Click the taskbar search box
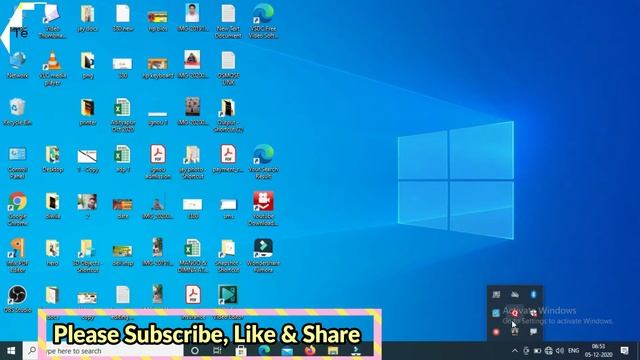 pos(103,351)
